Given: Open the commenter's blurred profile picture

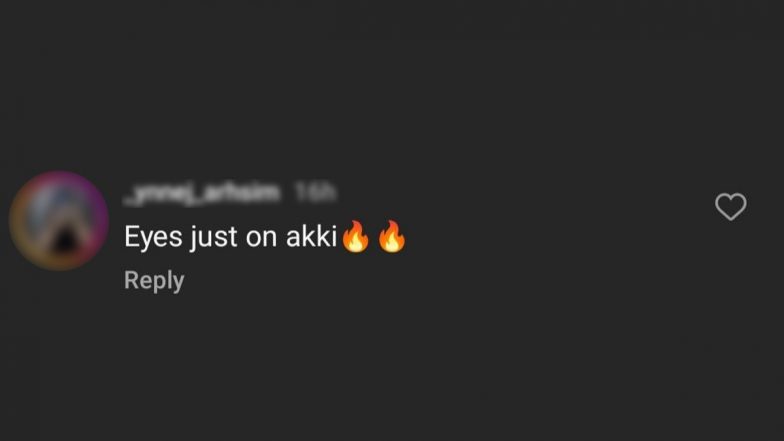Looking at the screenshot, I should point(59,220).
